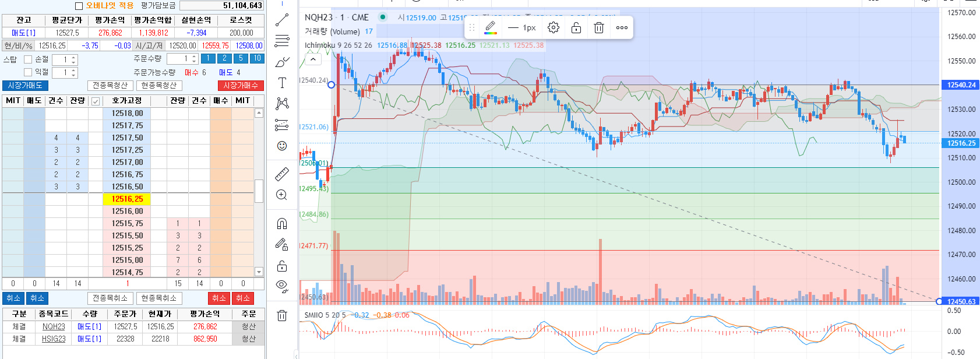
Task: Pick line color from pencil swatch
Action: pos(491,27)
